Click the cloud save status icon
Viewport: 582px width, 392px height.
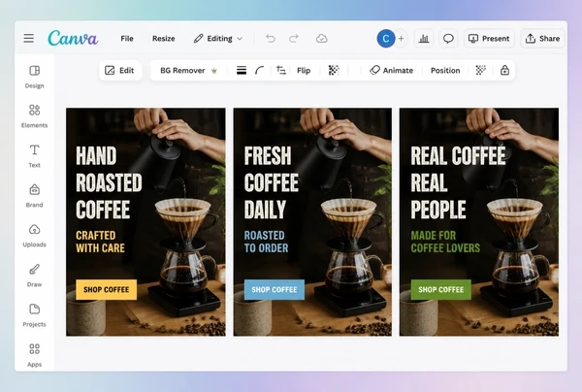point(321,38)
